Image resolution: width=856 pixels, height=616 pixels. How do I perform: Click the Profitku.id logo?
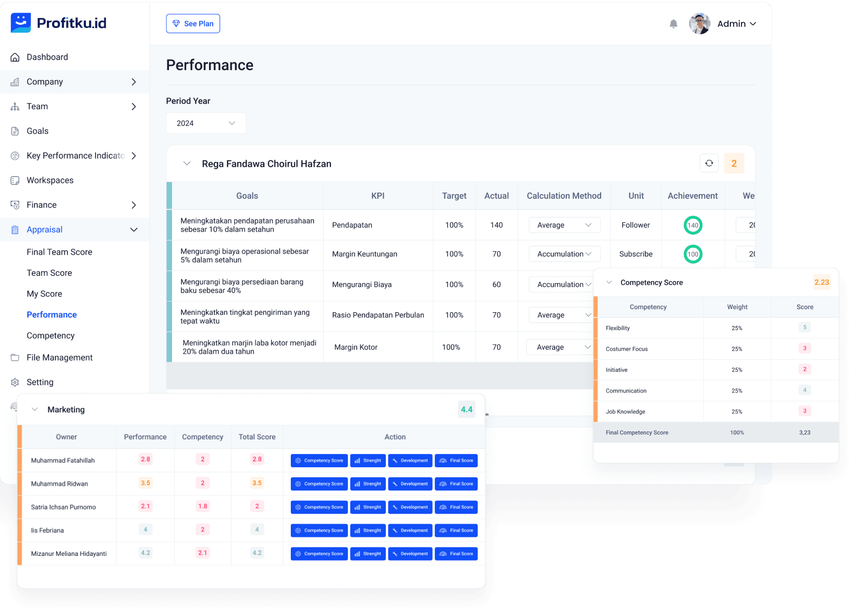click(59, 23)
